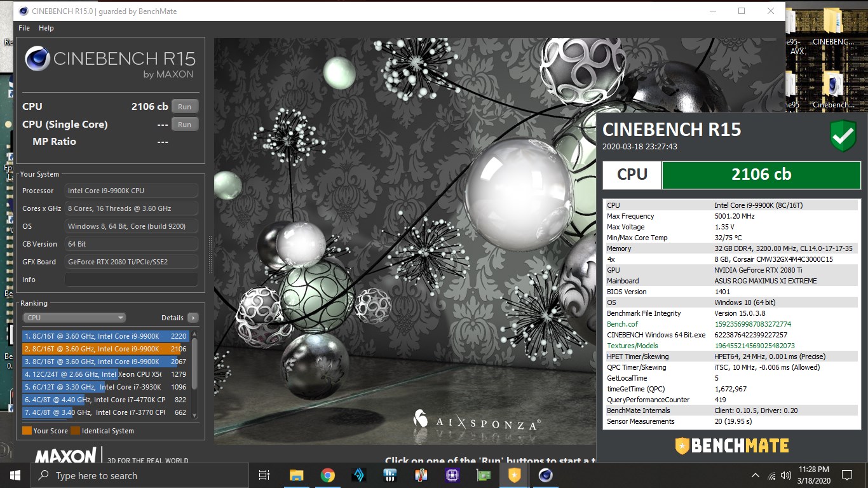The height and width of the screenshot is (488, 868).
Task: Select ranking entry 3 scoring 2067
Action: tap(105, 362)
